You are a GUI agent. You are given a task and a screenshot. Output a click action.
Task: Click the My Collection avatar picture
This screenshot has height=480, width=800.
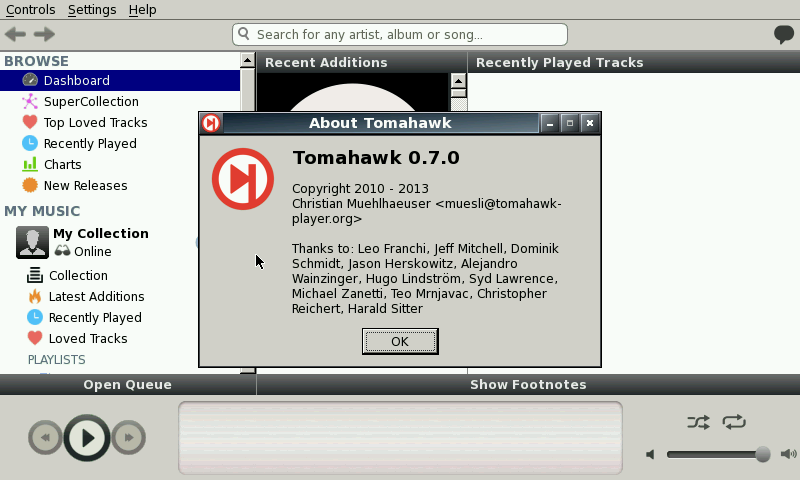32,242
